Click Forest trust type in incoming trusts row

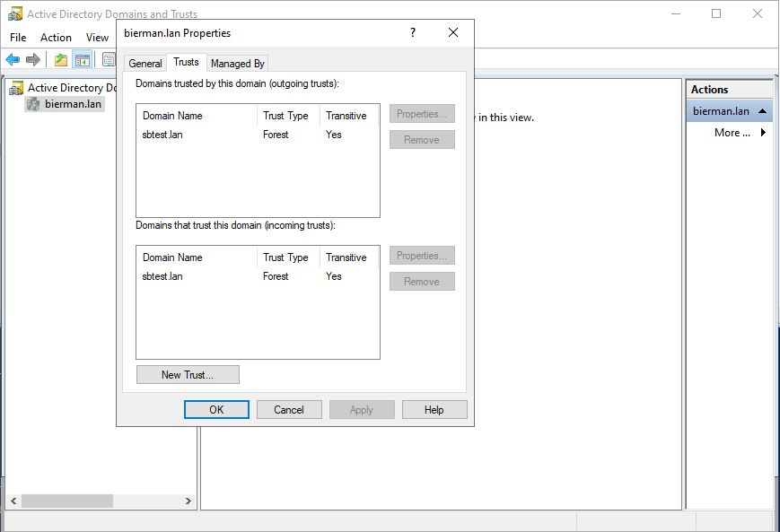click(276, 276)
